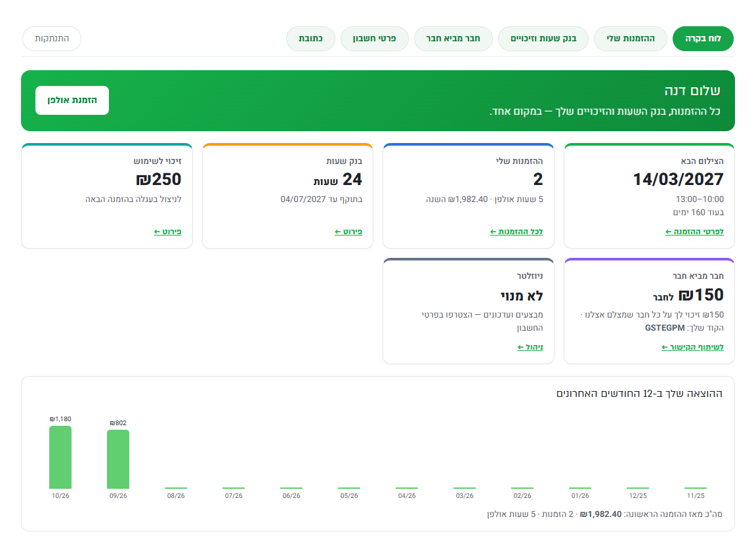This screenshot has width=756, height=538.
Task: Open the לכל ההזמנות link
Action: [x=516, y=232]
